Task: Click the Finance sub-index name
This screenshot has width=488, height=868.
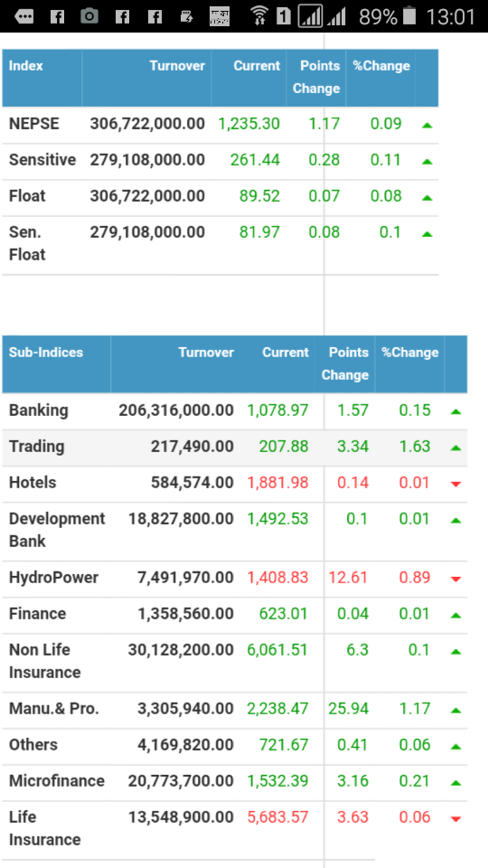Action: 38,613
